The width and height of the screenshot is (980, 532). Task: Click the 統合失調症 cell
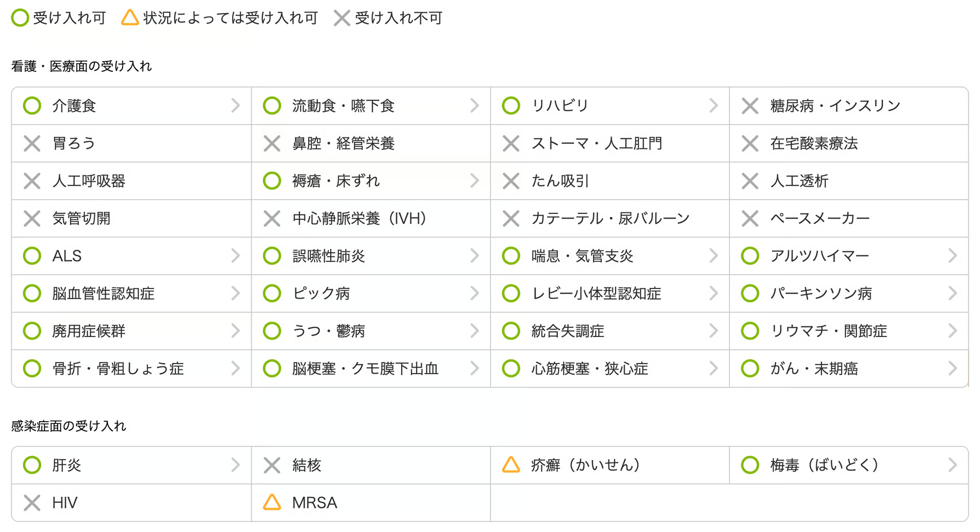coord(610,331)
